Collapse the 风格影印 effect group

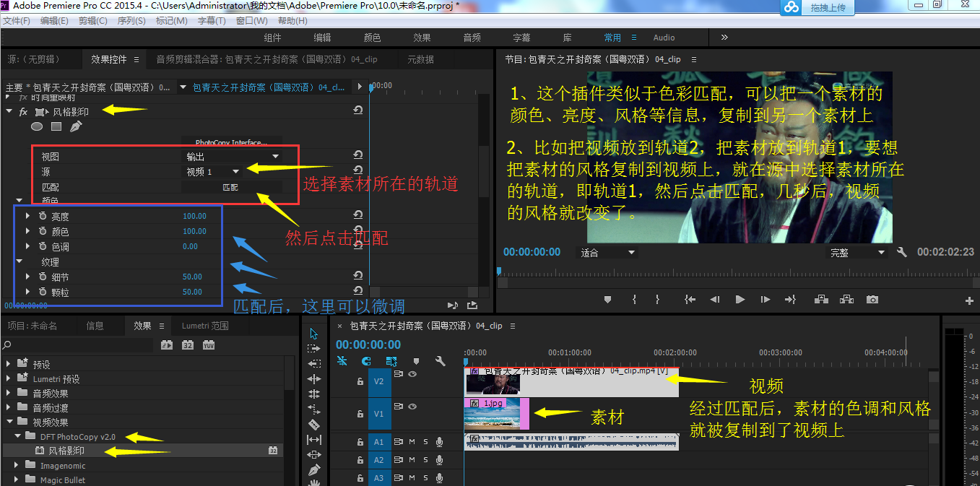tap(9, 112)
